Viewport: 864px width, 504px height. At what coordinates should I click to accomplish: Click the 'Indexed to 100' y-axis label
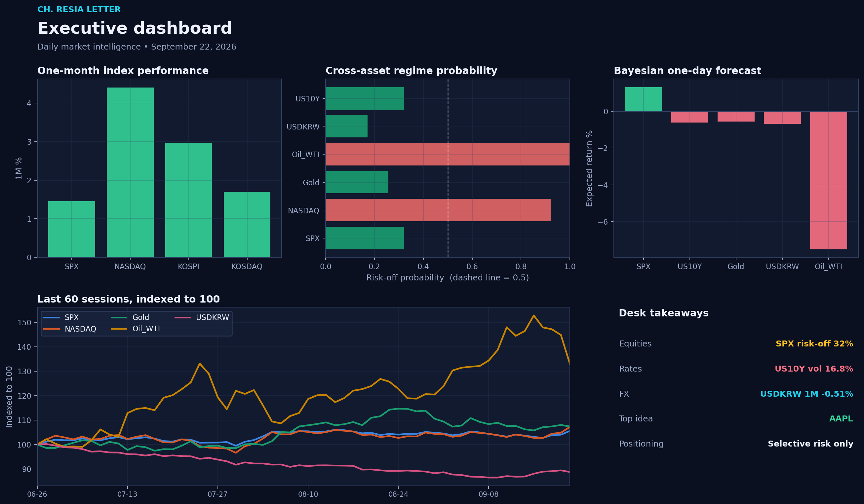(9, 397)
